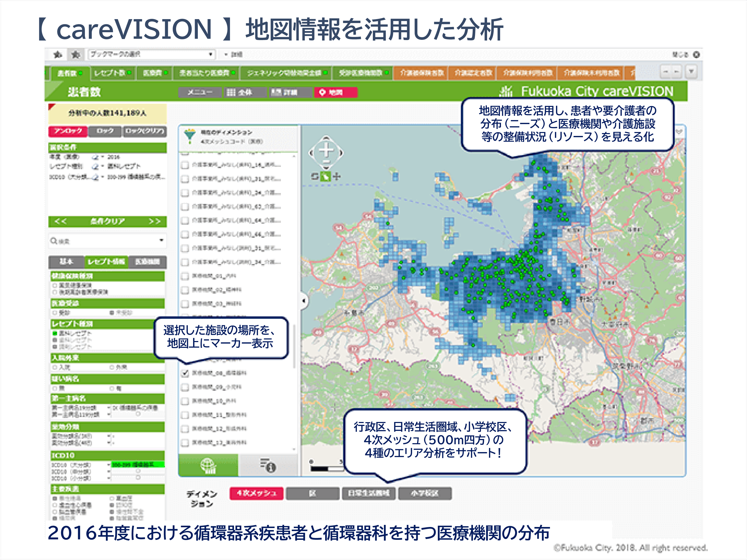
Task: Click the magnifier search icon
Action: tap(54, 241)
